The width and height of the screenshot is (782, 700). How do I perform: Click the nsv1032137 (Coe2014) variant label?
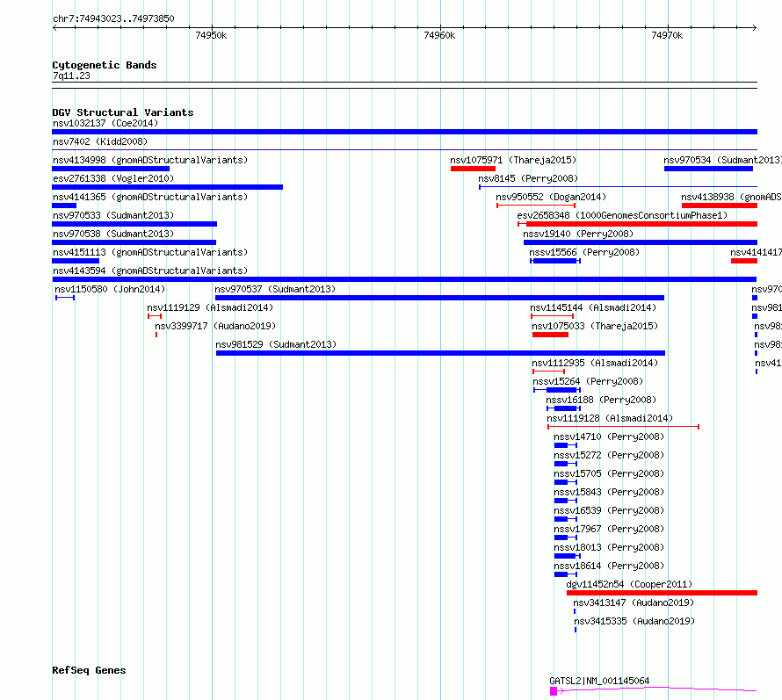point(105,123)
